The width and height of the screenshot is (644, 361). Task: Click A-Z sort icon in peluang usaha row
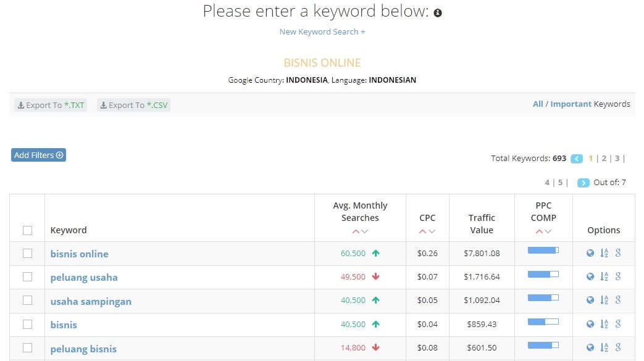(x=604, y=276)
